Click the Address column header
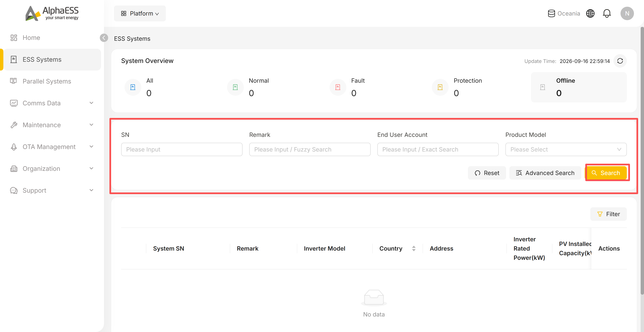Viewport: 644px width, 332px height. pyautogui.click(x=441, y=248)
